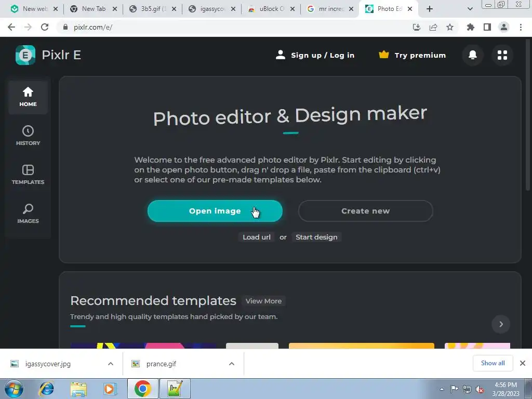This screenshot has width=532, height=399.
Task: Click the taskbar clock 4:56 PM
Action: (506, 389)
